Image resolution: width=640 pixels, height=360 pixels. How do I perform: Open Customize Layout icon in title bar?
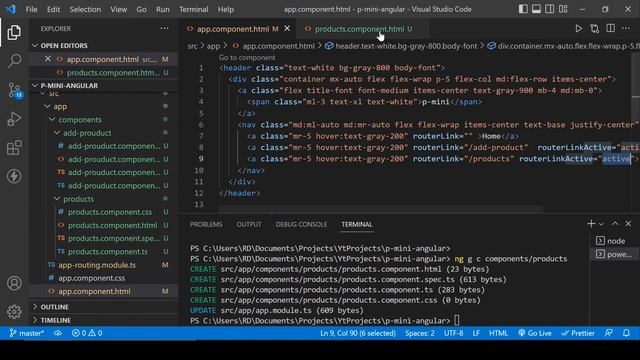click(563, 9)
